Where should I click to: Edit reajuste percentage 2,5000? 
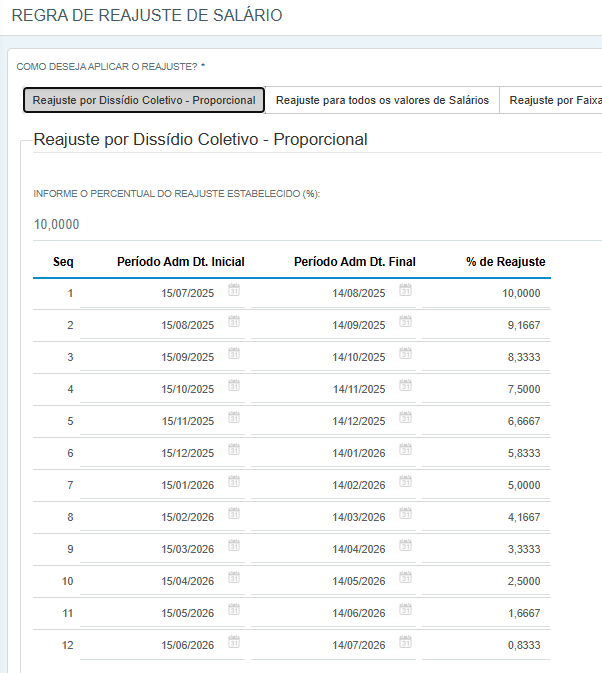(x=486, y=581)
